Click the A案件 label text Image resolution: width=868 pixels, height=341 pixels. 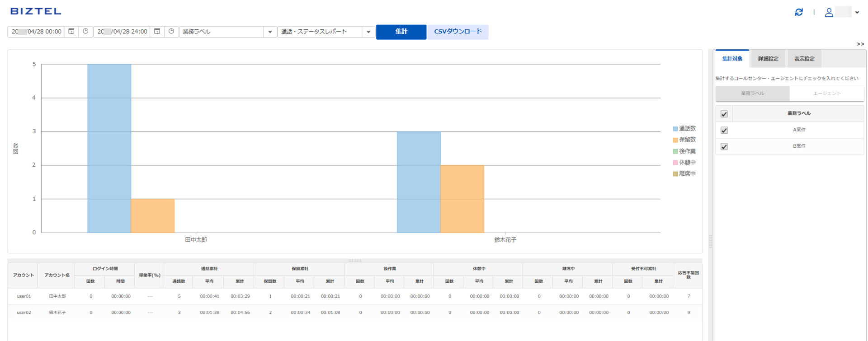799,130
